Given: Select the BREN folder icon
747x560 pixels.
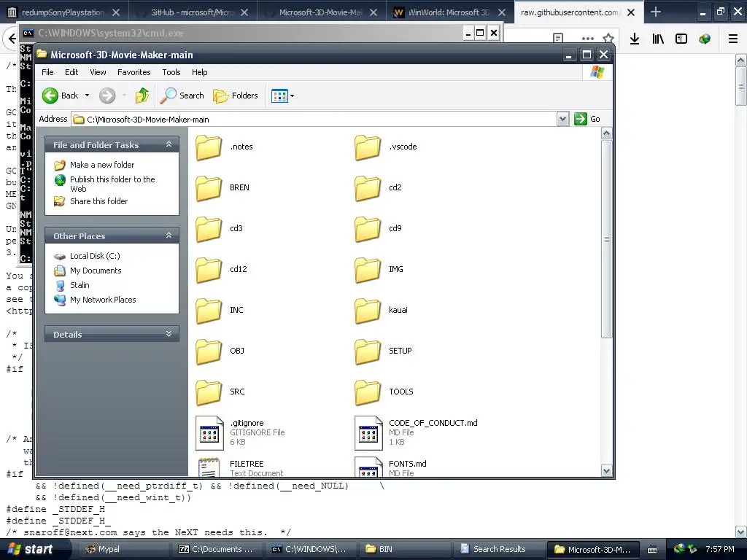Looking at the screenshot, I should 209,188.
